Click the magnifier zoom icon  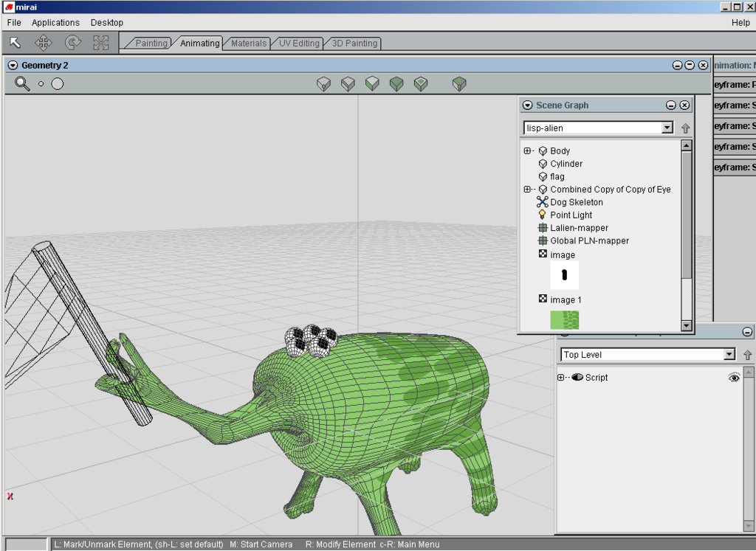(x=22, y=84)
